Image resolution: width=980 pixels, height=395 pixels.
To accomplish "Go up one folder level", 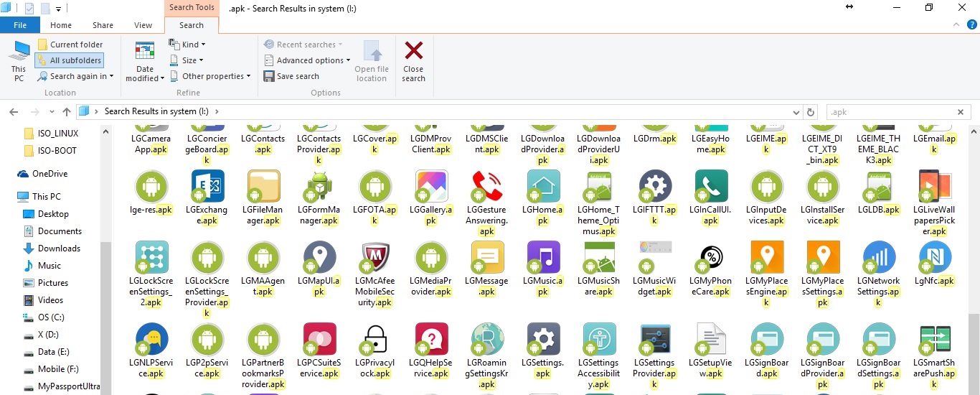I will click(x=67, y=112).
